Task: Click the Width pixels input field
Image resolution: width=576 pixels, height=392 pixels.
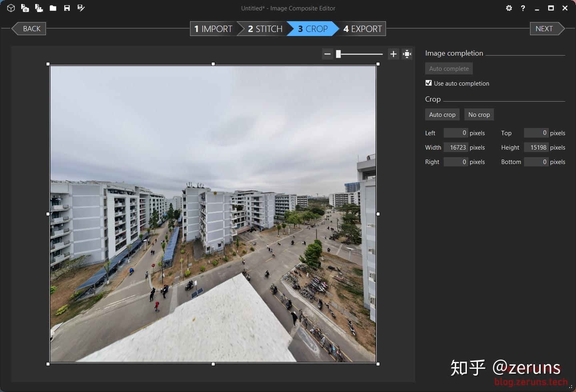Action: [x=456, y=147]
